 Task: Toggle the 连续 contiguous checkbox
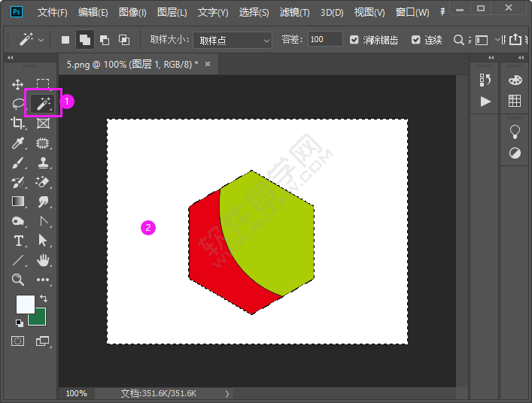416,39
